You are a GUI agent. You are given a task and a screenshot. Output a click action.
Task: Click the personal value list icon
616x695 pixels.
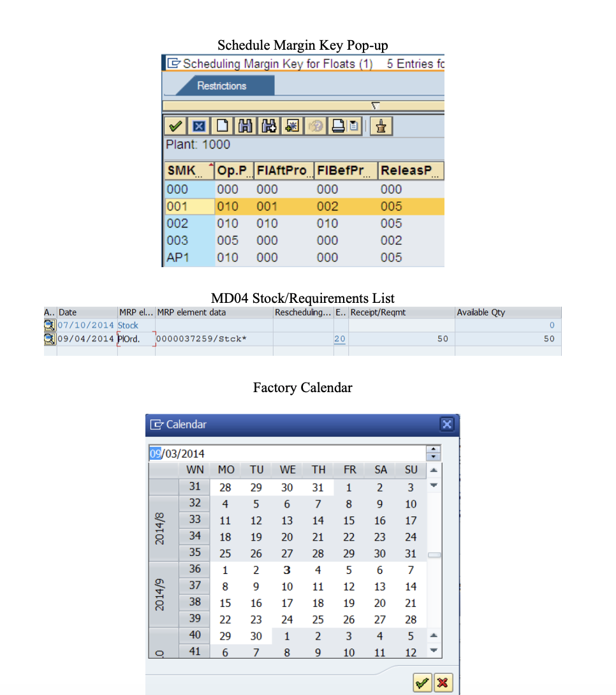381,126
